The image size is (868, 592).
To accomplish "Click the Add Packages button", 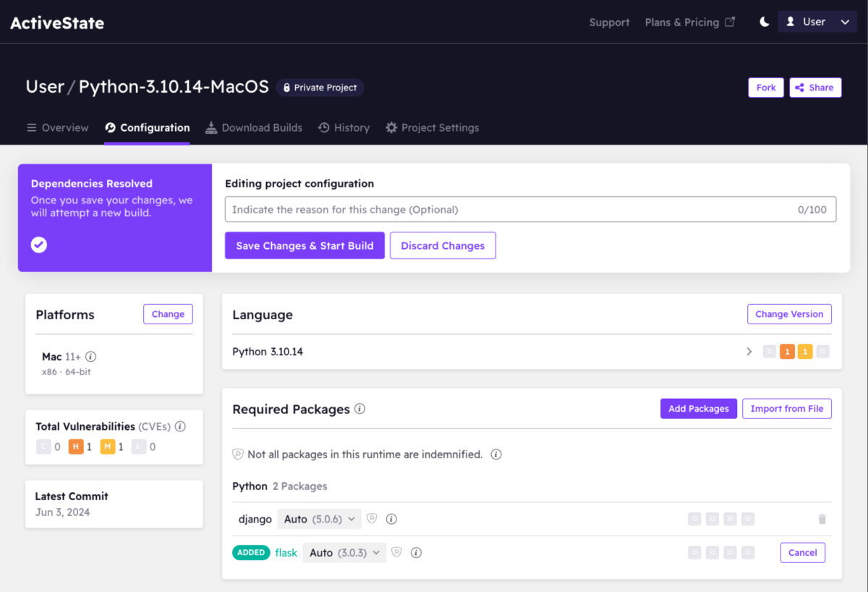I will point(698,409).
